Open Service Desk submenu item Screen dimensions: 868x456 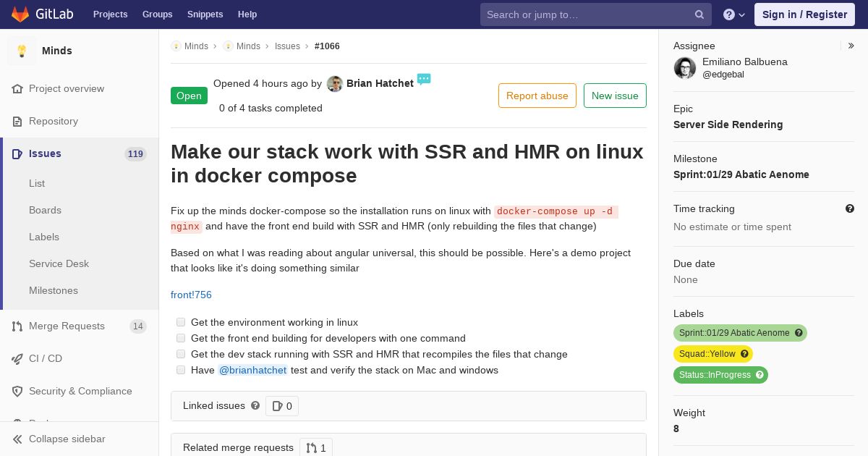(59, 263)
